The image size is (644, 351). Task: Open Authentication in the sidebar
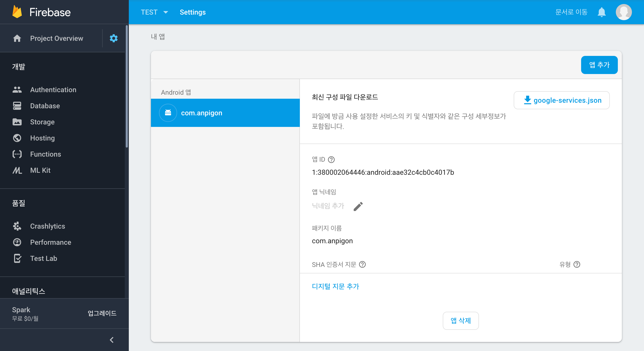click(53, 90)
